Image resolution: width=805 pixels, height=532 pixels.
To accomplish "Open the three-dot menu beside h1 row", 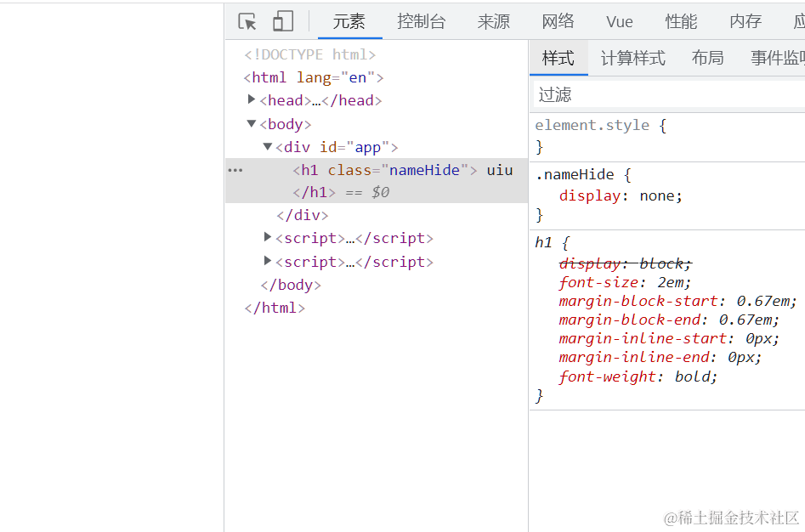I will tap(235, 170).
